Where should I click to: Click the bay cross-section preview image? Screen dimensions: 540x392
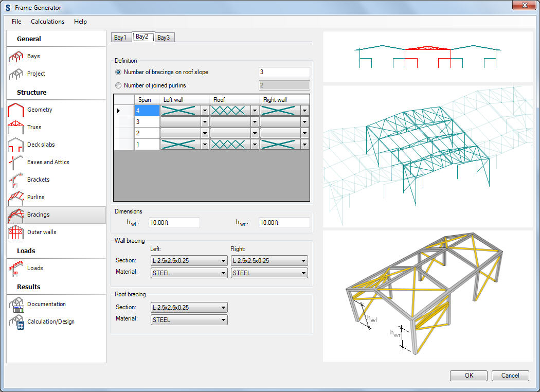pos(427,57)
